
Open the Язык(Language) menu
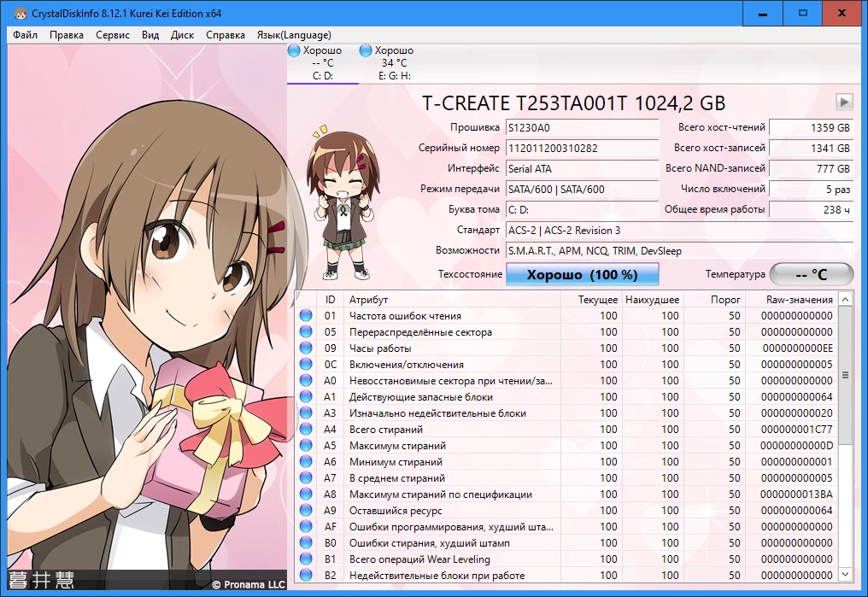(x=294, y=35)
